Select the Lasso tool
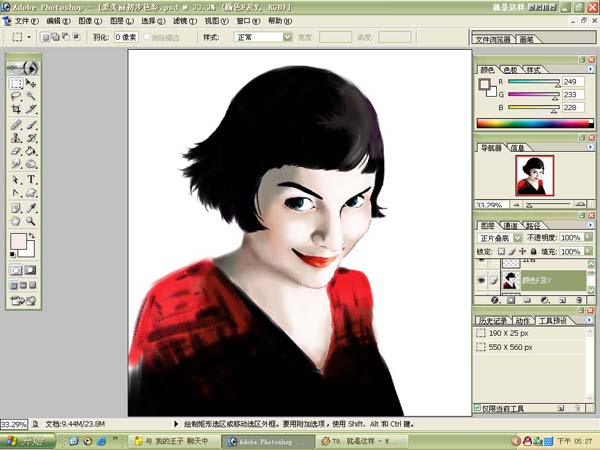 16,96
